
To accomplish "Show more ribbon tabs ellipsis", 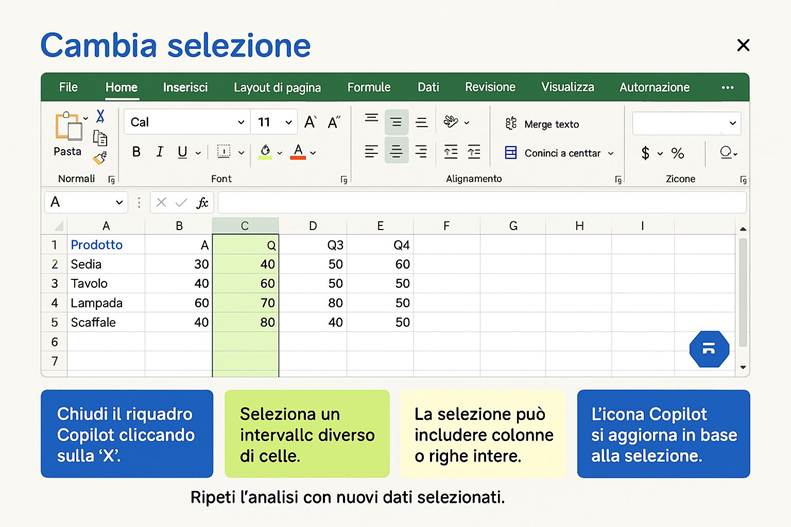I will click(727, 88).
